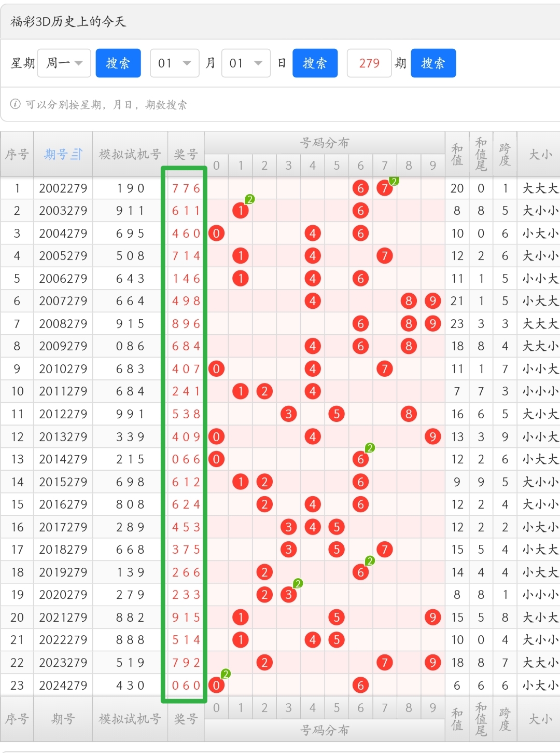Image resolution: width=560 pixels, height=753 pixels.
Task: Click 大大大 size pattern in row 2002279
Action: 540,188
